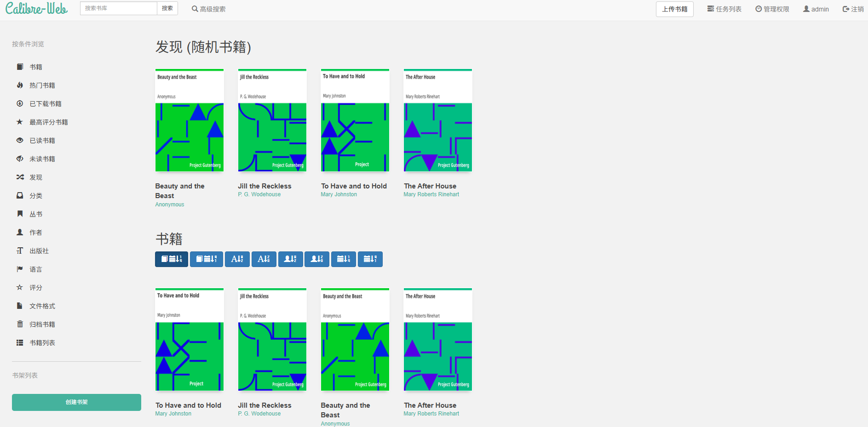Click Mary Roberts Rinehart author in 书籍 section
This screenshot has height=427, width=868.
431,414
